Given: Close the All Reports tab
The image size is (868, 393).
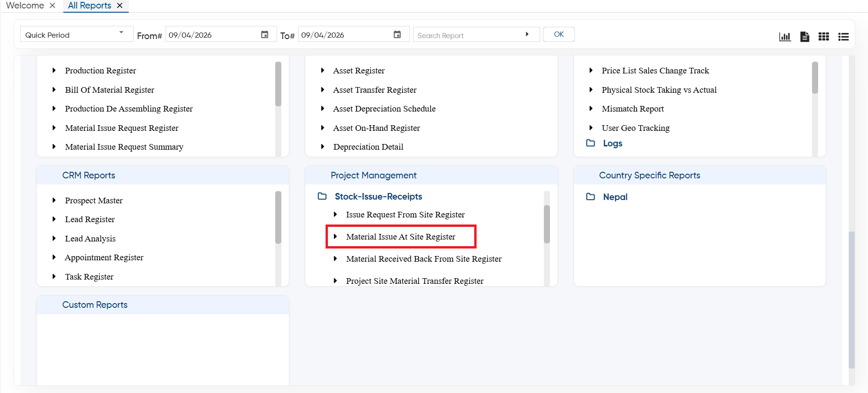Looking at the screenshot, I should 119,6.
